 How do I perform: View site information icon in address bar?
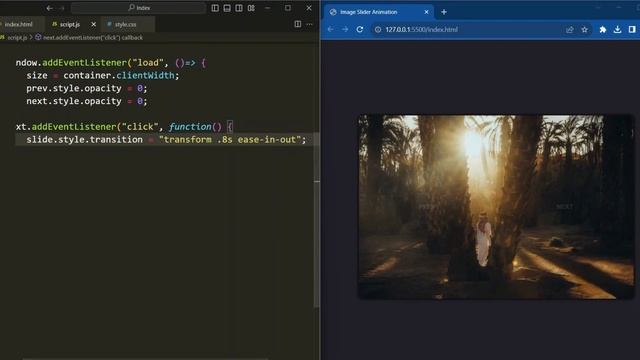click(378, 29)
